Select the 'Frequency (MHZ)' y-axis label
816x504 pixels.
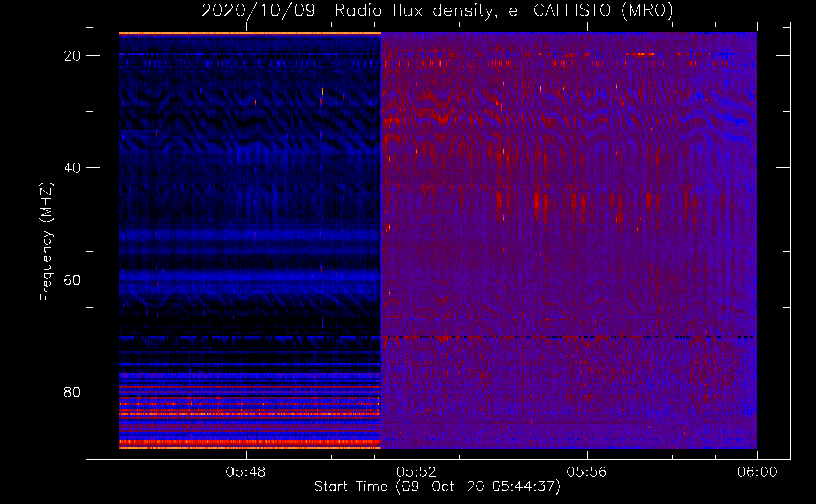pos(46,242)
